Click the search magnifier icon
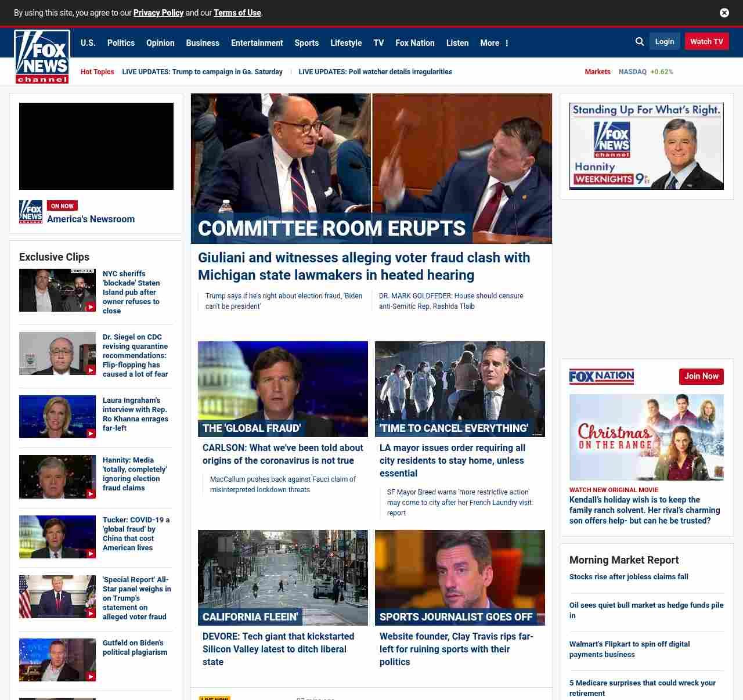743x700 pixels. click(640, 42)
